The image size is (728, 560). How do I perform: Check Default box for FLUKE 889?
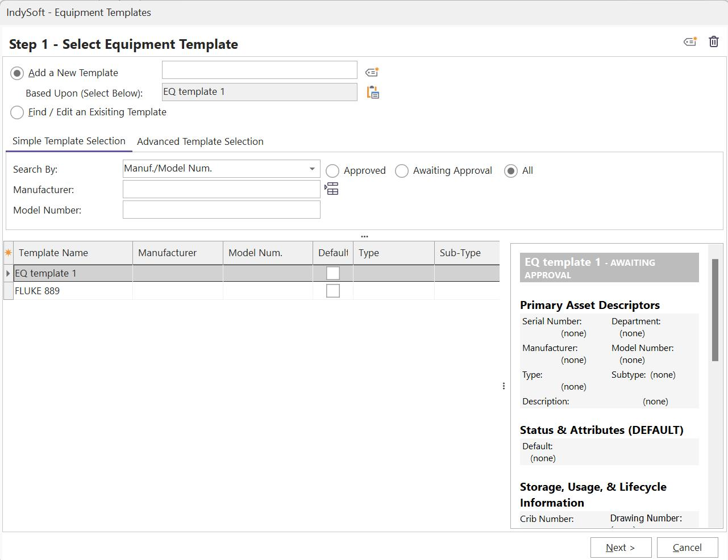pyautogui.click(x=332, y=291)
